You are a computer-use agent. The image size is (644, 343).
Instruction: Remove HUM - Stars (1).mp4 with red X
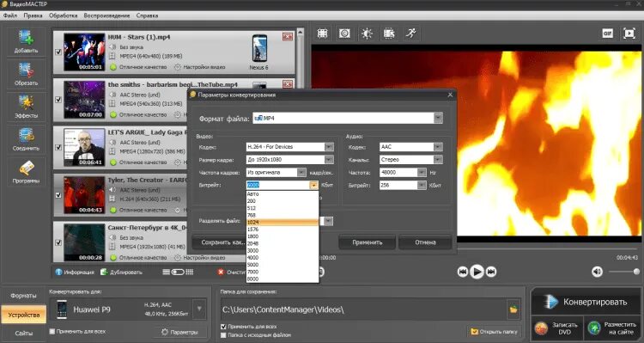click(x=288, y=37)
